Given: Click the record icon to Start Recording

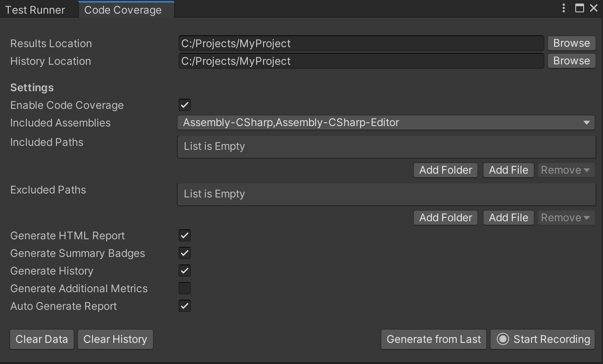Looking at the screenshot, I should (503, 339).
